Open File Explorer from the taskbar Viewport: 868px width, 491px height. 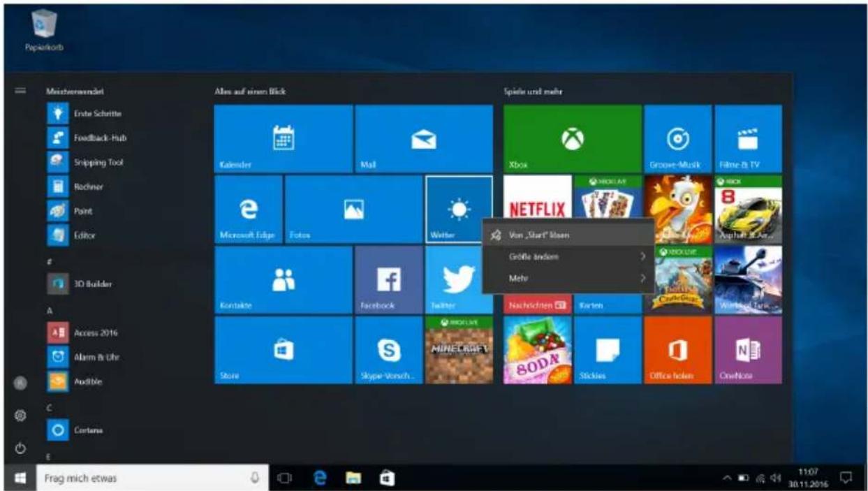tap(354, 478)
